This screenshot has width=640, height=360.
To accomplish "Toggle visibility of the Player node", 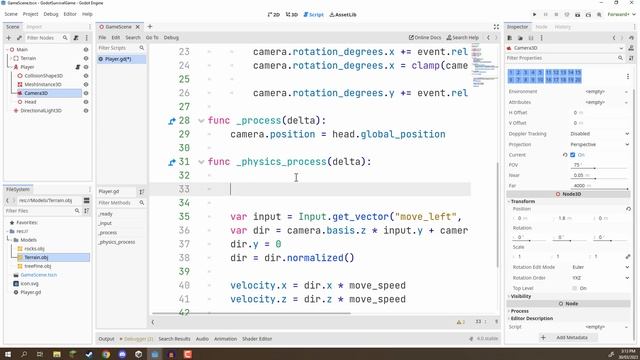I will coord(86,67).
